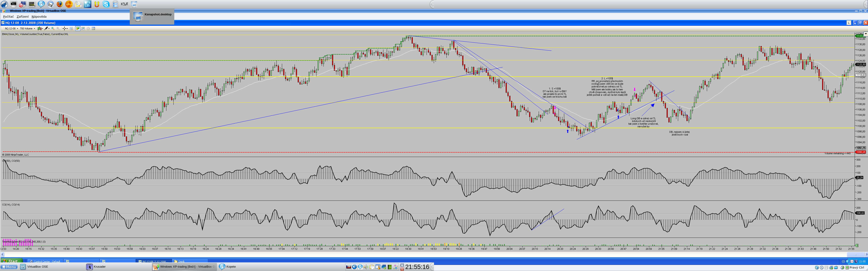
Task: Click the zoom in magnifier icon
Action: point(53,29)
